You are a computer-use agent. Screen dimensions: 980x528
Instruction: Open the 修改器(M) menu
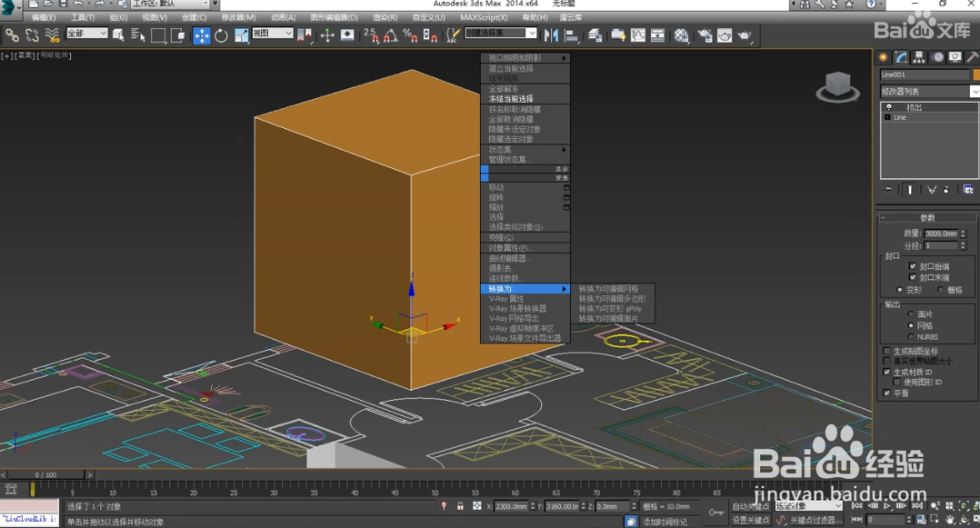click(x=239, y=17)
